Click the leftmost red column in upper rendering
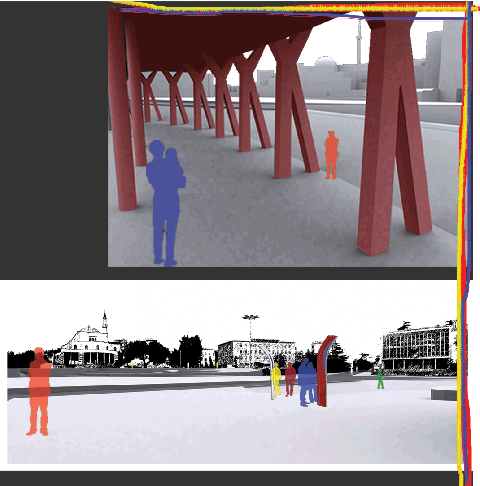Image resolution: width=480 pixels, height=486 pixels. point(121,110)
